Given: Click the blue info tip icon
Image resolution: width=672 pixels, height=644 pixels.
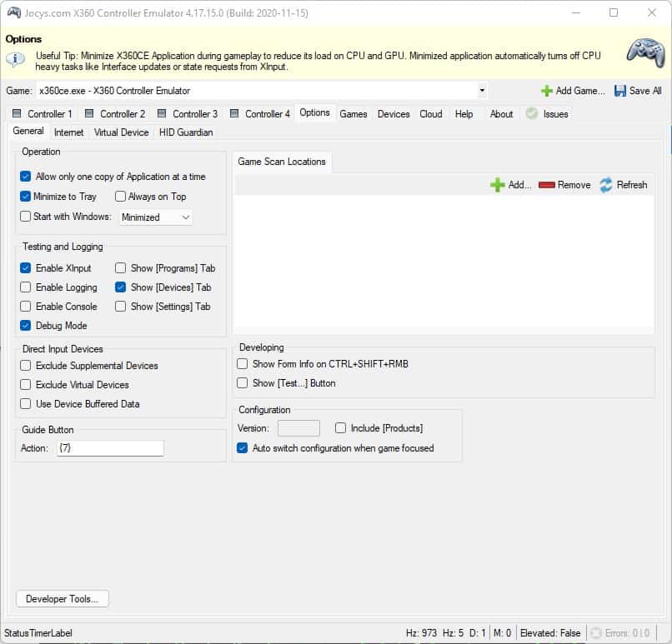Looking at the screenshot, I should [15, 58].
